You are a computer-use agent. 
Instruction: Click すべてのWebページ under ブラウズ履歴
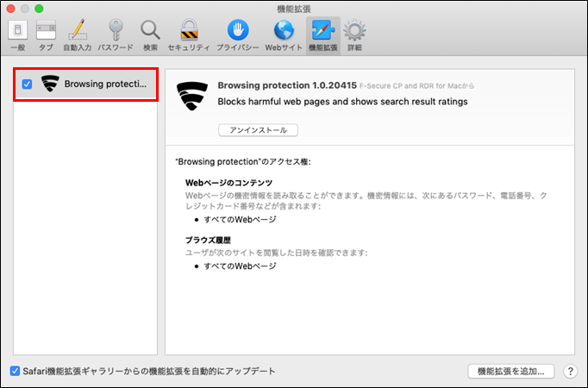[x=240, y=266]
